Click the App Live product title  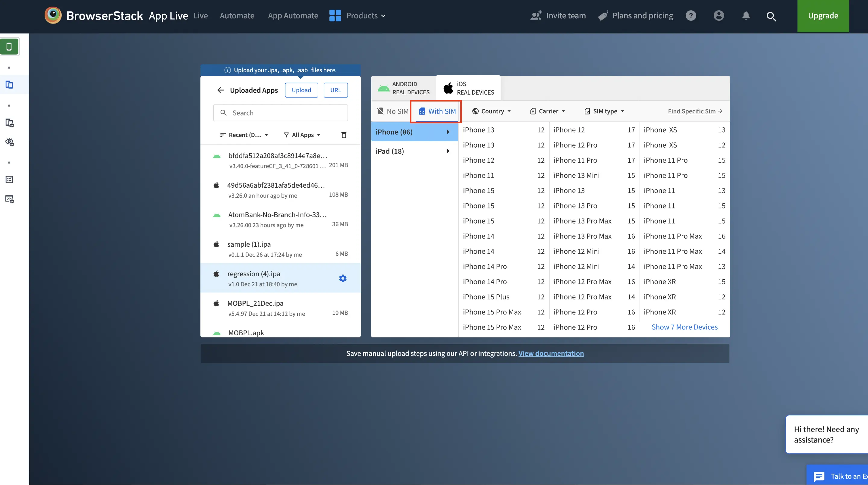168,15
